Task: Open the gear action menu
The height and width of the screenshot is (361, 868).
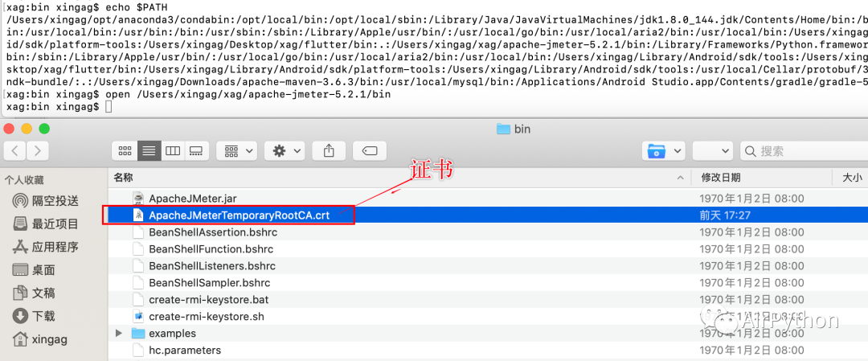Action: [285, 150]
